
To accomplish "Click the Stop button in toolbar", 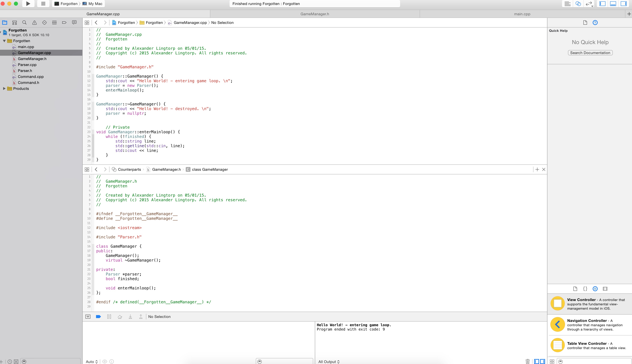I will 43,3.
